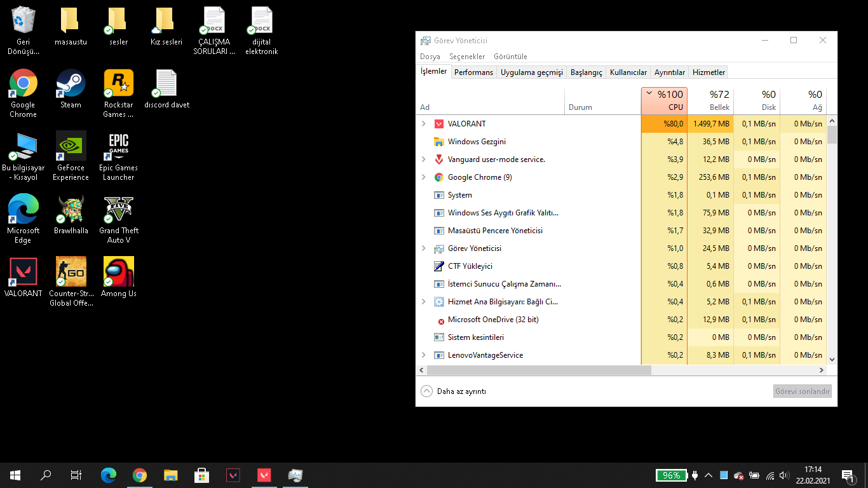Click the 'Görevi sonlandır' button

[803, 391]
